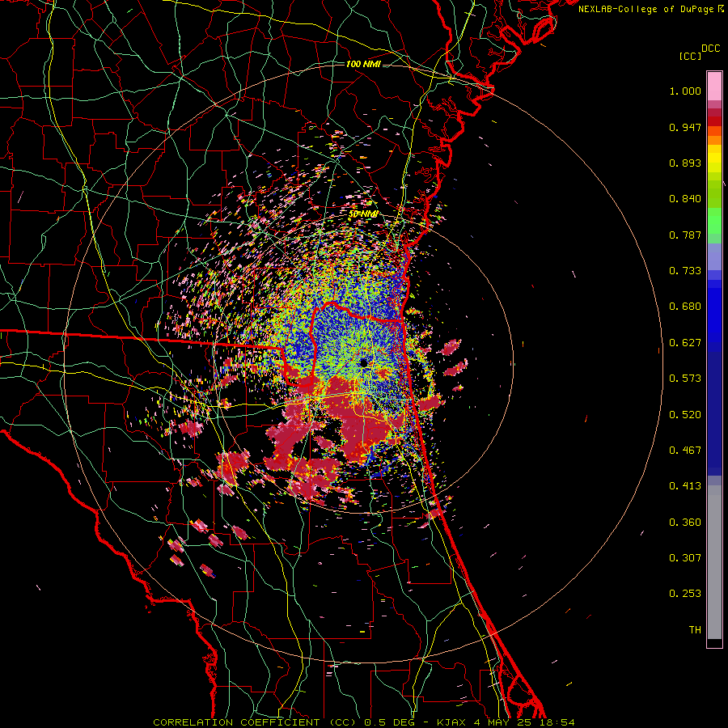The width and height of the screenshot is (728, 728).
Task: Click the 0.5 DEG elevation text
Action: point(391,722)
